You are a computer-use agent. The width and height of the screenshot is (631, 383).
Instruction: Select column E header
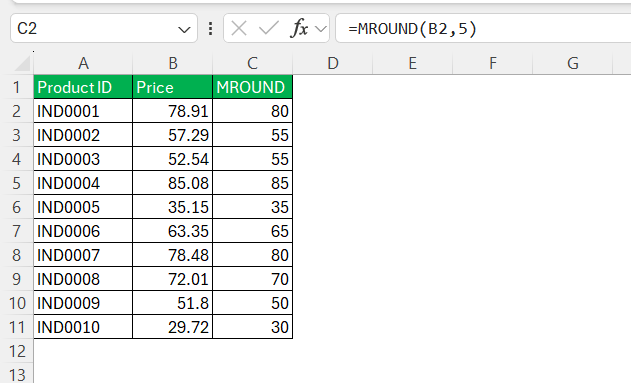412,63
